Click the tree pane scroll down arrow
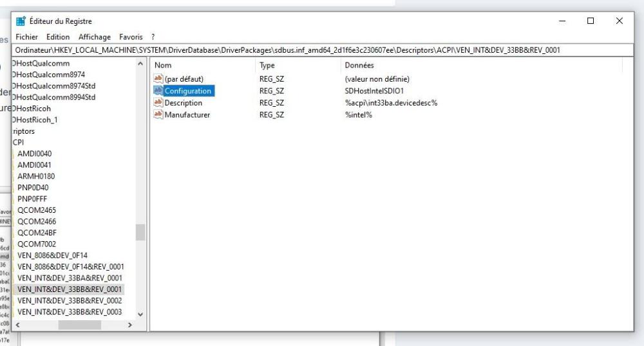644x346 pixels. click(x=140, y=314)
